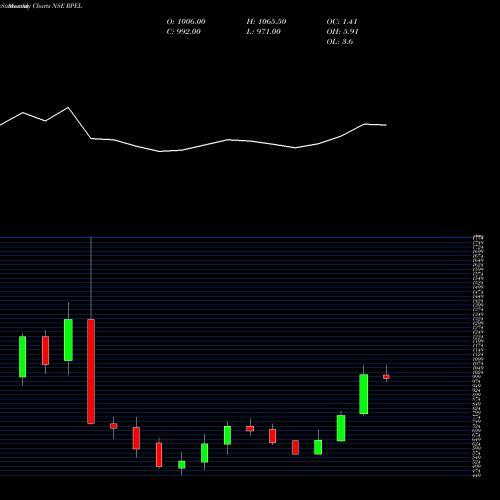Select the OL: 3.6 percentage text
The height and width of the screenshot is (500, 500).
coord(340,42)
